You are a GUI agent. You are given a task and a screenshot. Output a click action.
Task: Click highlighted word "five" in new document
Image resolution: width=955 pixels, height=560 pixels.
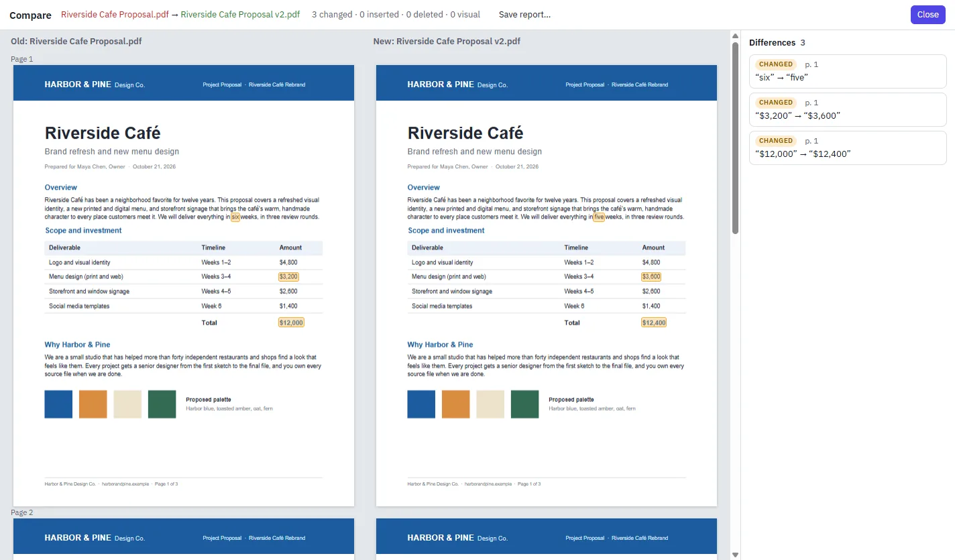(599, 217)
